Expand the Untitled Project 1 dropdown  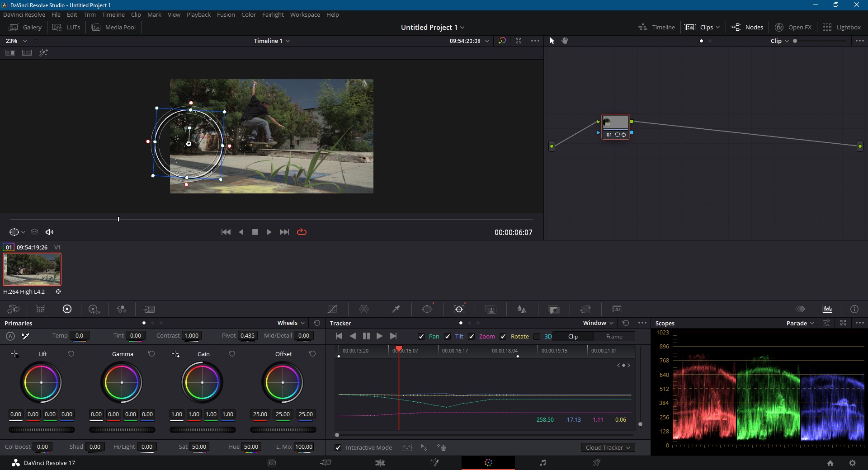433,27
